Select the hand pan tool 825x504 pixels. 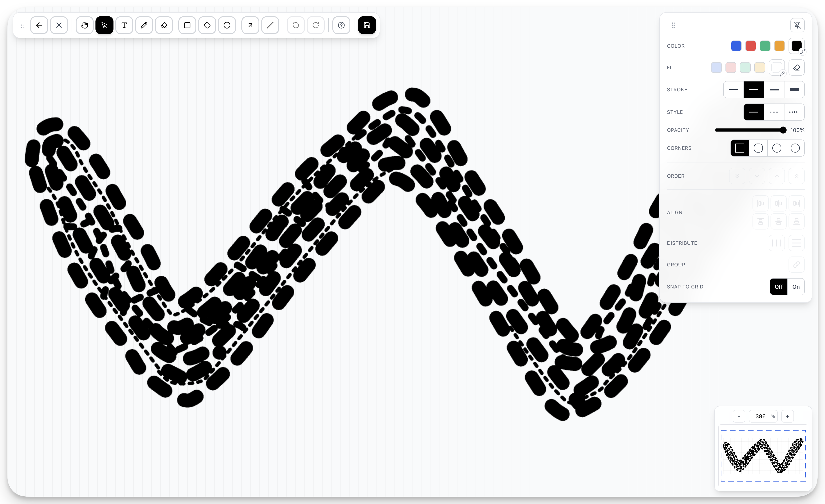tap(84, 25)
